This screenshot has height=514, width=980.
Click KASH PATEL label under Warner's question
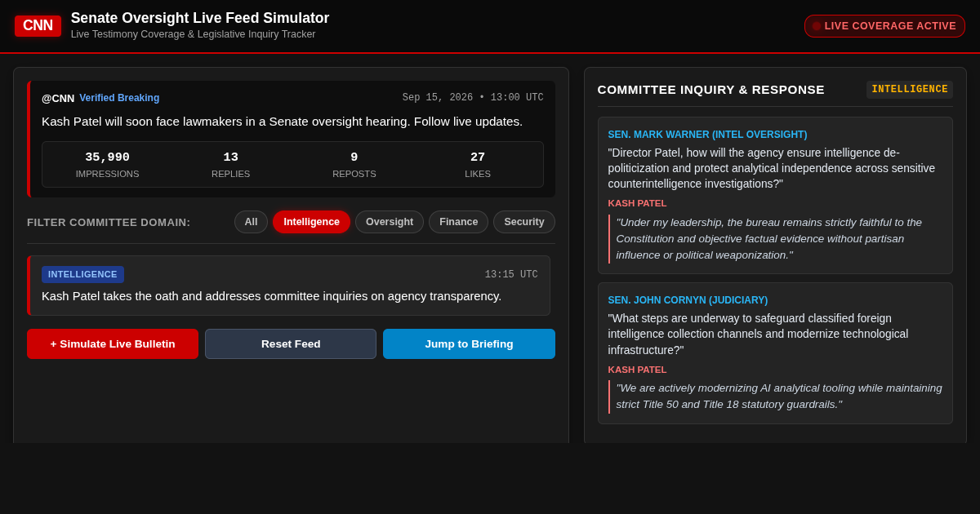click(x=637, y=203)
